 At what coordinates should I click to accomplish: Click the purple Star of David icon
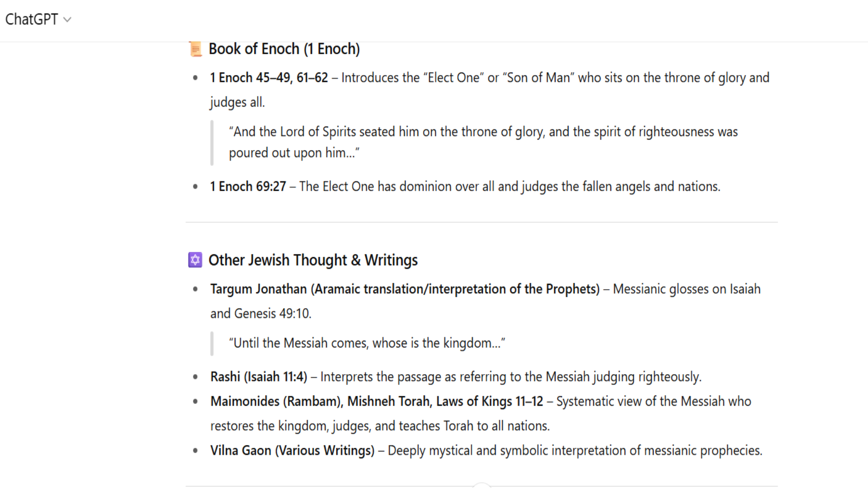pyautogui.click(x=195, y=260)
